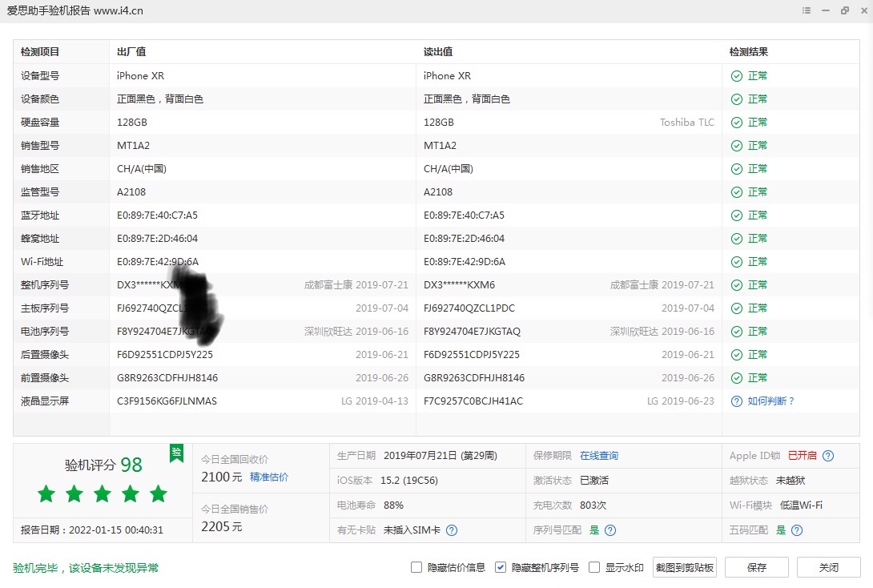Click the green check icon for 电池序列号
Viewport: 873px width, 588px height.
737,332
